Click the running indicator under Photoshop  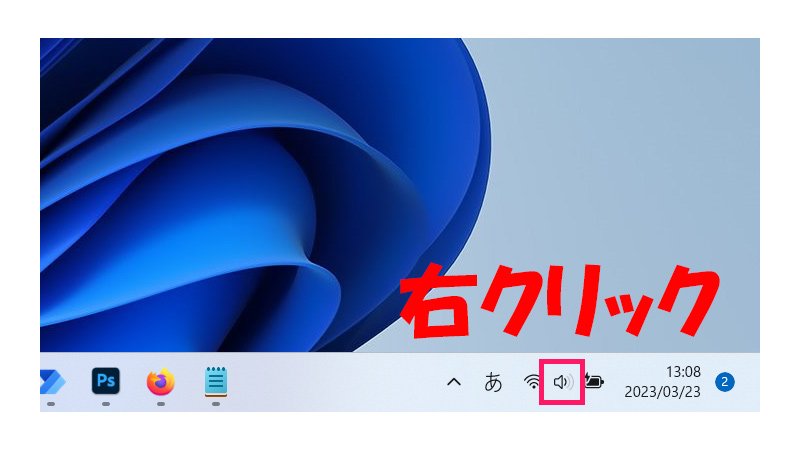tap(105, 405)
